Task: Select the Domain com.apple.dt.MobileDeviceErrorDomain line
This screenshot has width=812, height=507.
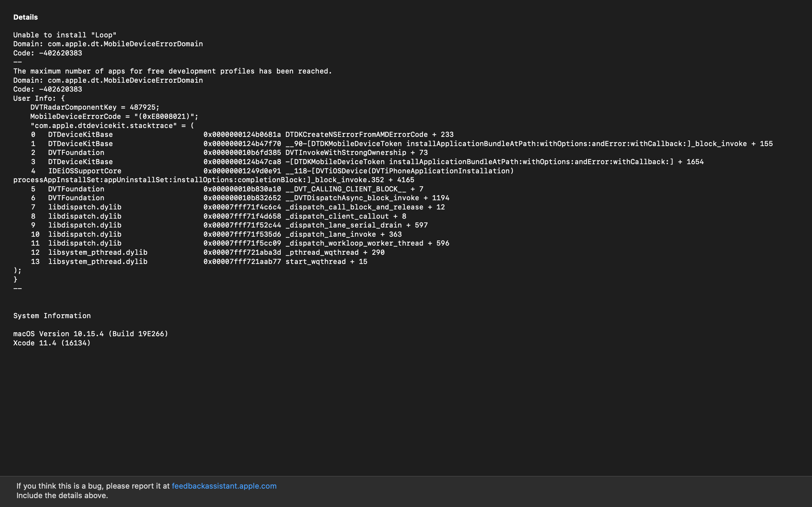Action: click(108, 44)
